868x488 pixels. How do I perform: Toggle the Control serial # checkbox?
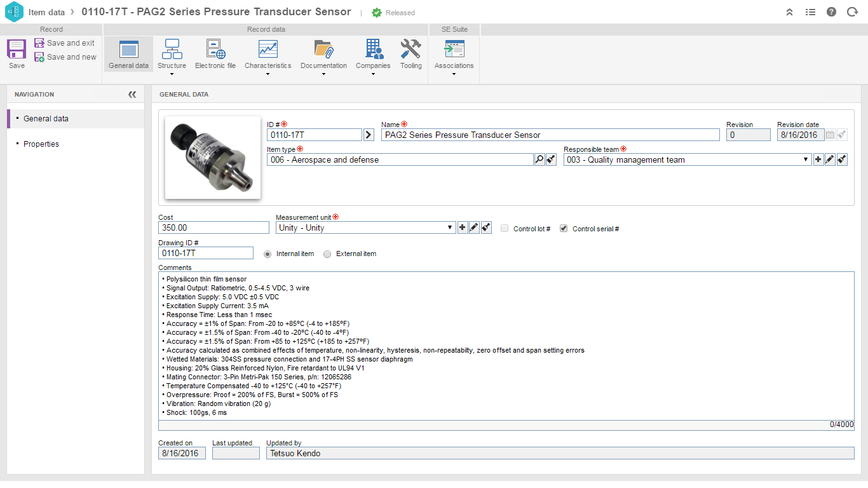[x=564, y=229]
